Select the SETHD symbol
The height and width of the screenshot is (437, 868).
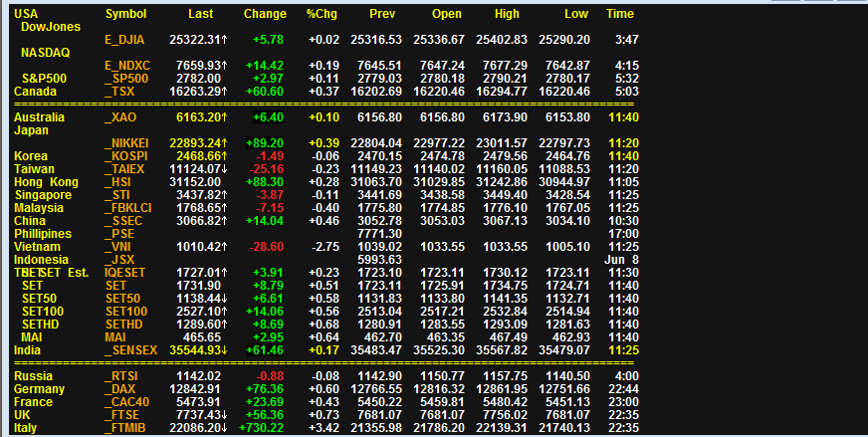[124, 324]
